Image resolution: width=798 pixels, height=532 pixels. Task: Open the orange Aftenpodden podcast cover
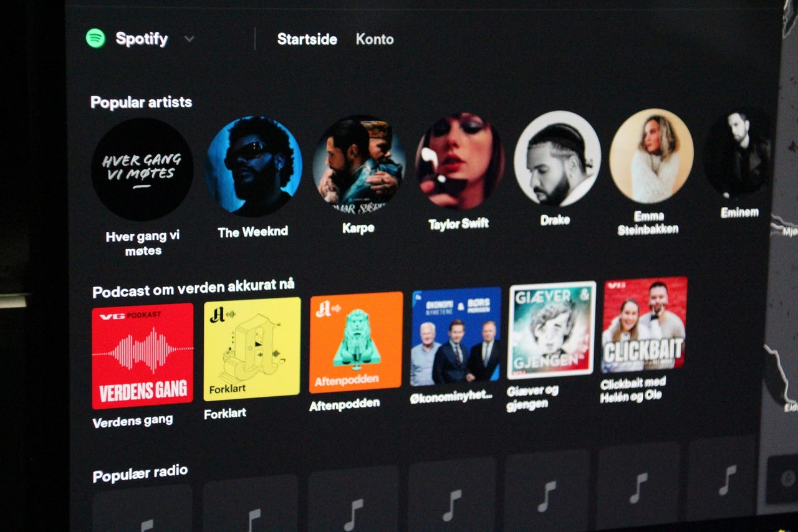tap(356, 342)
